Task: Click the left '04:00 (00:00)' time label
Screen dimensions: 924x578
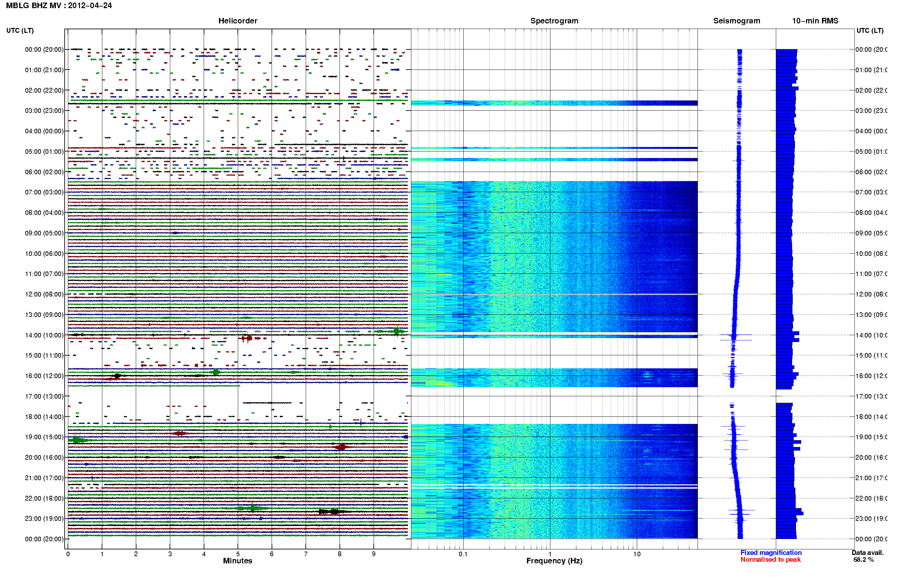Action: (x=44, y=131)
